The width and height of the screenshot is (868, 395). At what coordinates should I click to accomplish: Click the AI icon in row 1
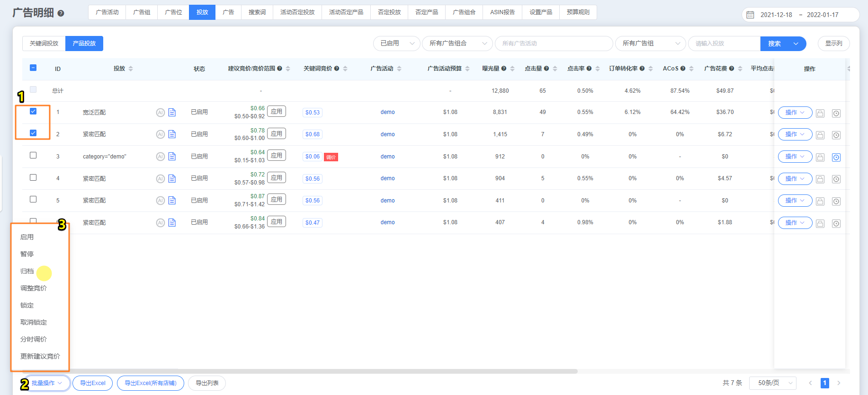point(161,113)
